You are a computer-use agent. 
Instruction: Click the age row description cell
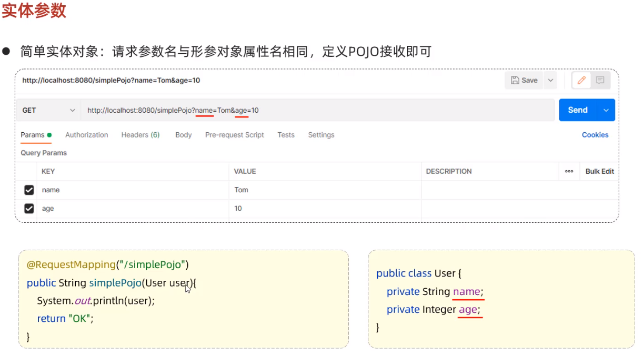[519, 209]
